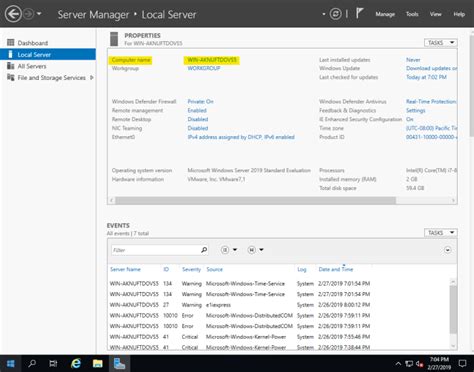Screen dimensions: 474x372
Task: Expand the events filter chevron
Action: click(x=448, y=250)
